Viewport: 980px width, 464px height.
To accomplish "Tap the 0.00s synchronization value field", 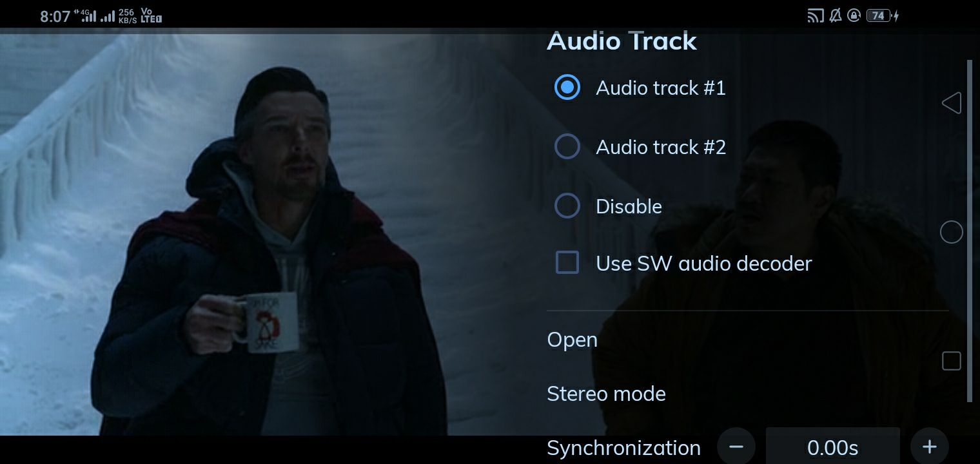I will pyautogui.click(x=832, y=447).
